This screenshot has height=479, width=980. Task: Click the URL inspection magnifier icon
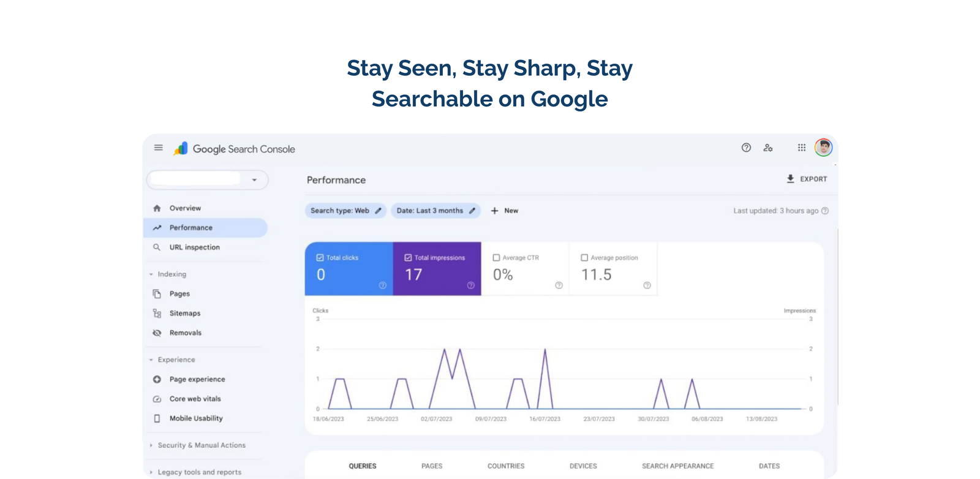tap(157, 247)
